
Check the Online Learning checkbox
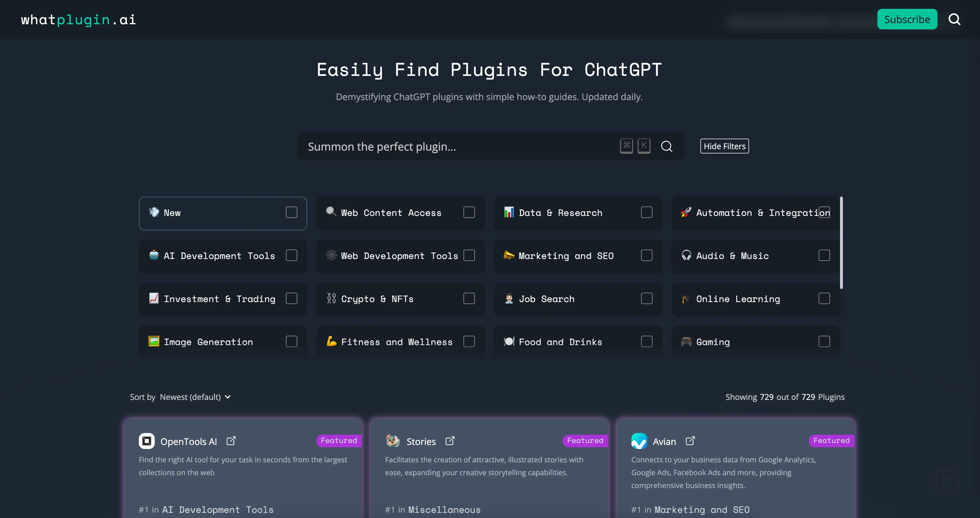[x=824, y=298]
